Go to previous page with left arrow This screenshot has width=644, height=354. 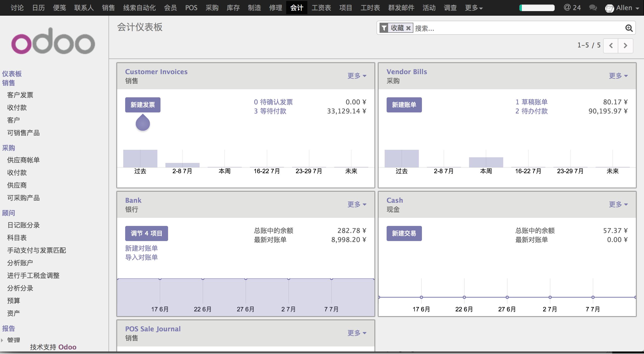(x=611, y=46)
